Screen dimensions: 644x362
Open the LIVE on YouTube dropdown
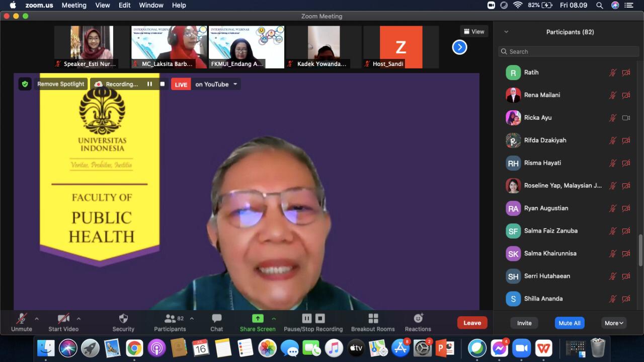point(235,84)
